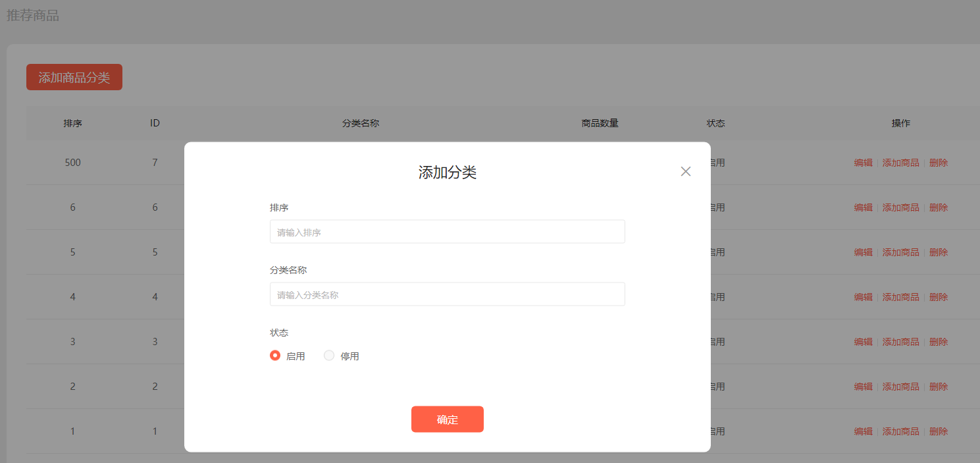
Task: Click the 分类名称 column header
Action: 361,123
